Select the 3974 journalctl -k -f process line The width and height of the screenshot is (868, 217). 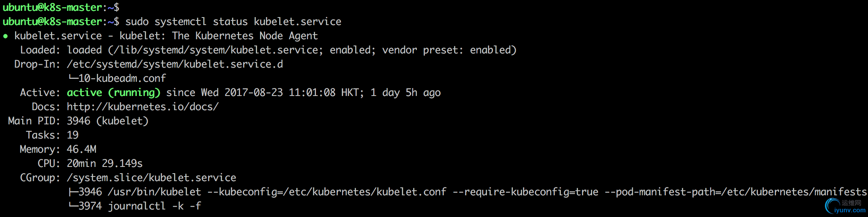[135, 206]
